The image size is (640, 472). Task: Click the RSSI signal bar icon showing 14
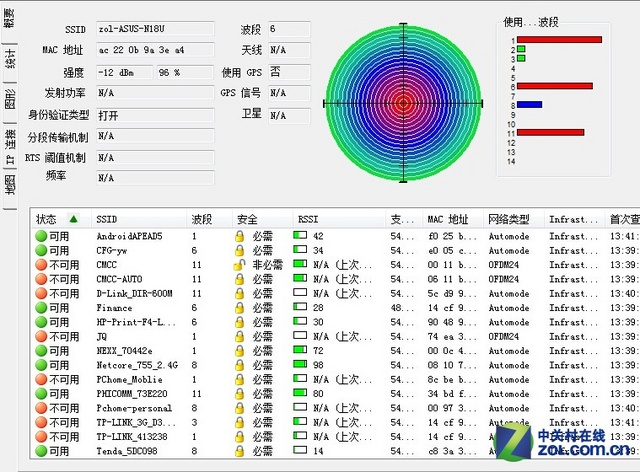300,450
